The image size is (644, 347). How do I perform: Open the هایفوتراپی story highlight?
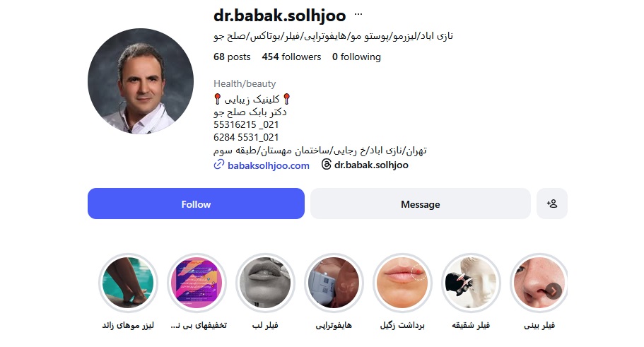click(334, 283)
